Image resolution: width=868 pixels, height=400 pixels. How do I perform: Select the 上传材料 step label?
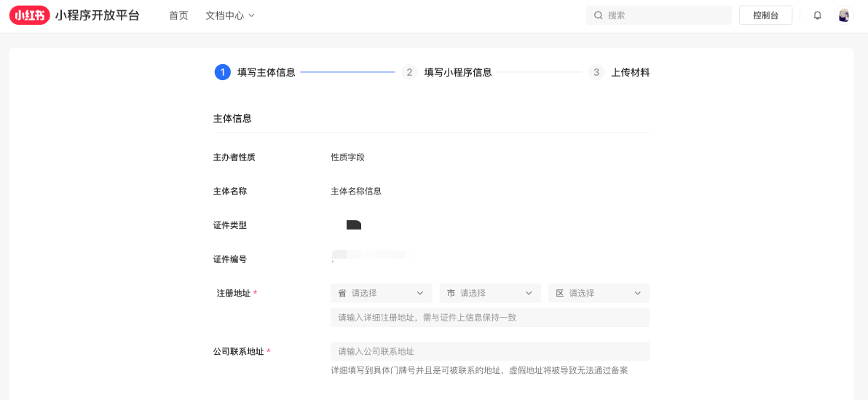(x=630, y=72)
